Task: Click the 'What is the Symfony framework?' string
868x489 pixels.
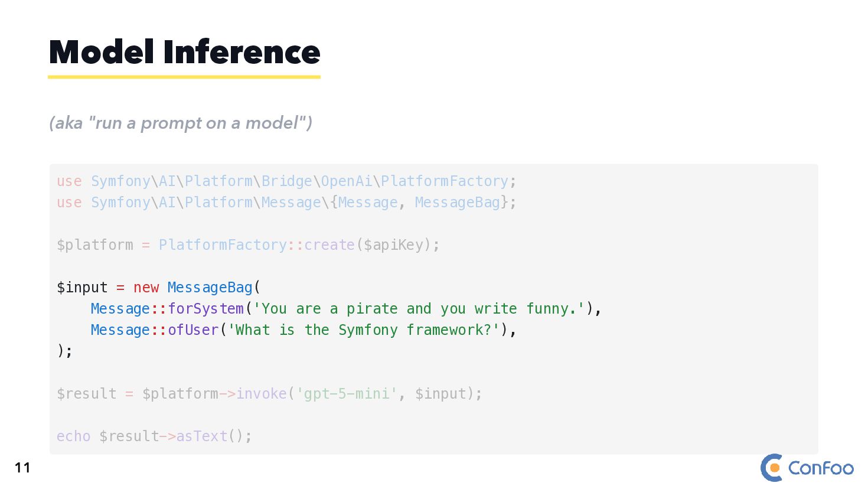Action: pos(364,330)
